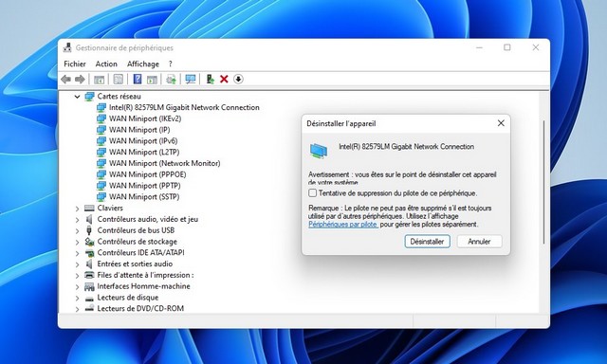Click the circled down arrow toolbar icon
607x364 pixels.
pyautogui.click(x=238, y=80)
